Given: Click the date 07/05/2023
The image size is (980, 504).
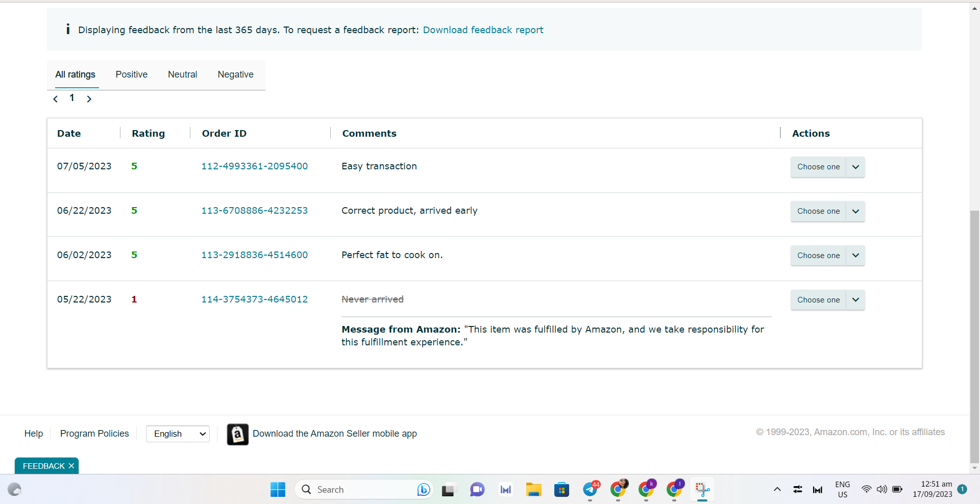Looking at the screenshot, I should [84, 166].
